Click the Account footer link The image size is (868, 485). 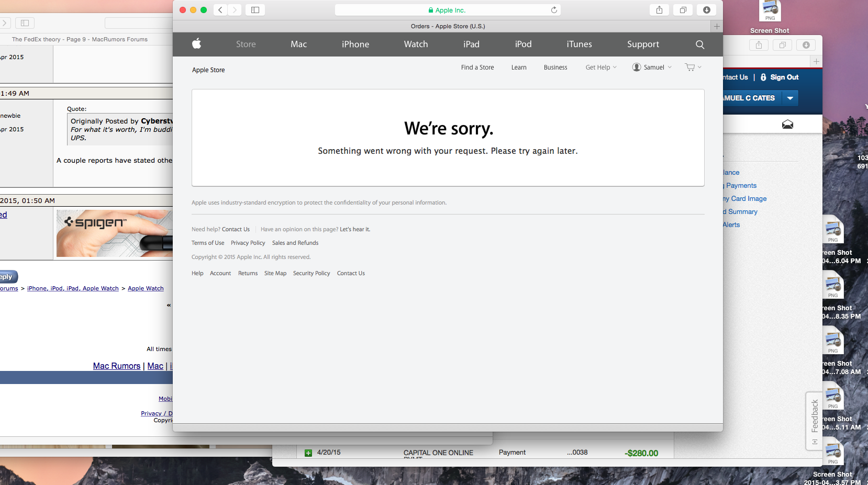pyautogui.click(x=220, y=273)
